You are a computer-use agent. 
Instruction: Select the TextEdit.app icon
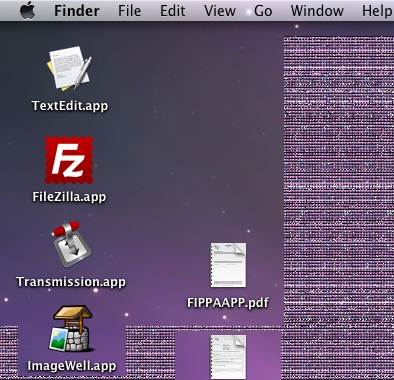[x=70, y=68]
